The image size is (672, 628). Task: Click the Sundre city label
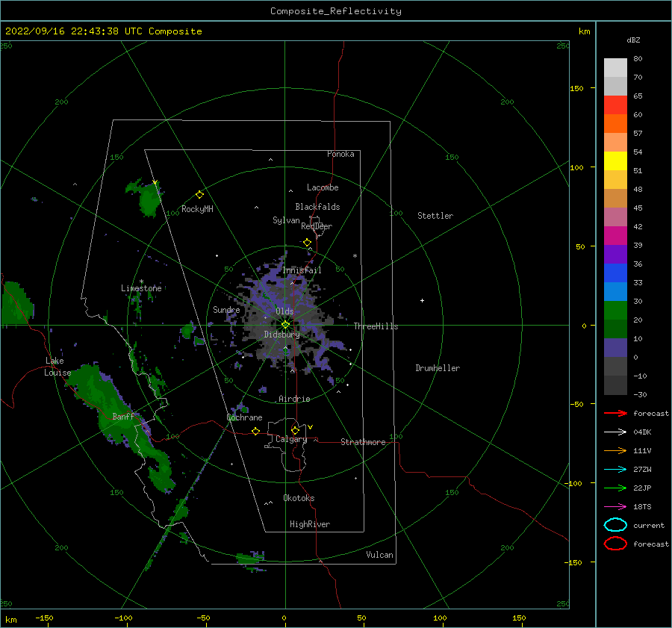[226, 310]
